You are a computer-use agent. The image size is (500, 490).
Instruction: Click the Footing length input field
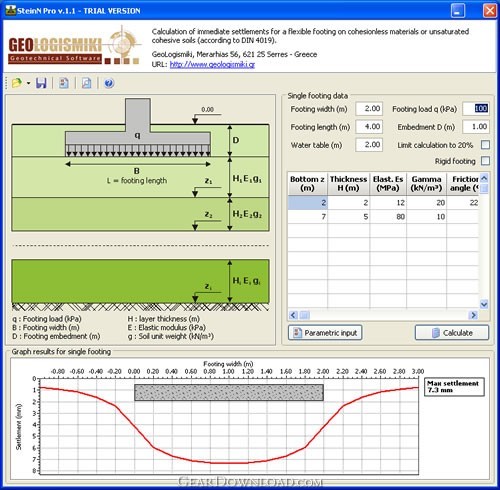pos(369,127)
